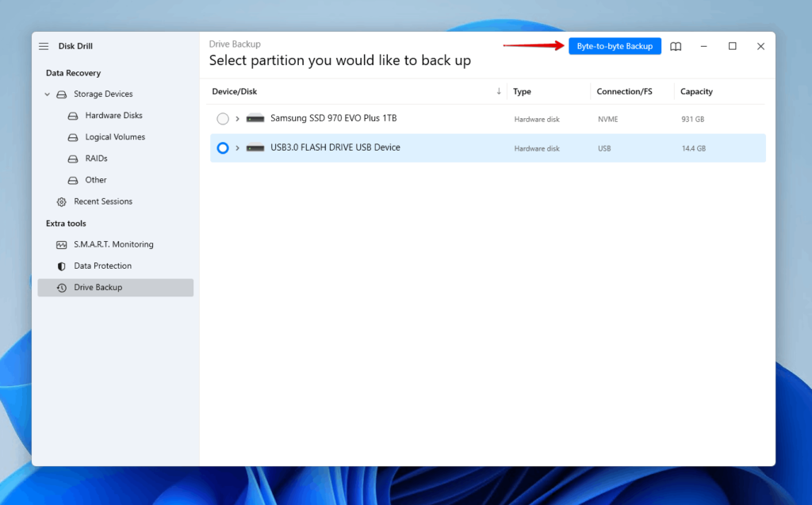
Task: Select the Hardware Disks sidebar icon
Action: pyautogui.click(x=72, y=115)
